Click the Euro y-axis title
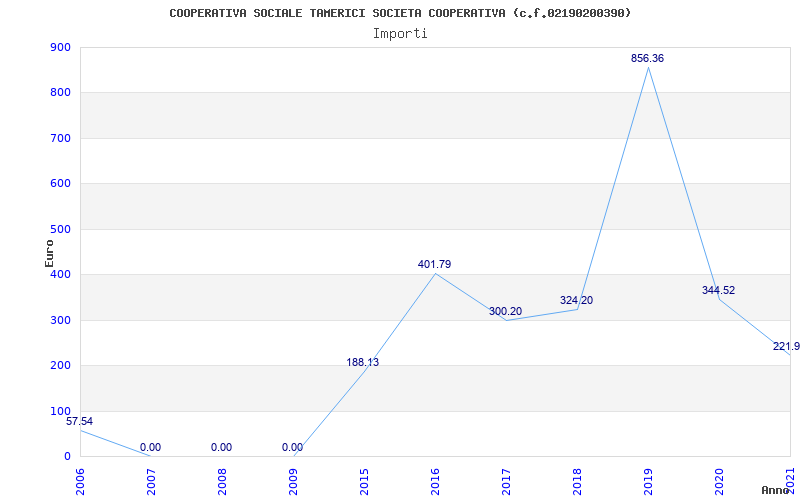This screenshot has width=800, height=500. [49, 253]
